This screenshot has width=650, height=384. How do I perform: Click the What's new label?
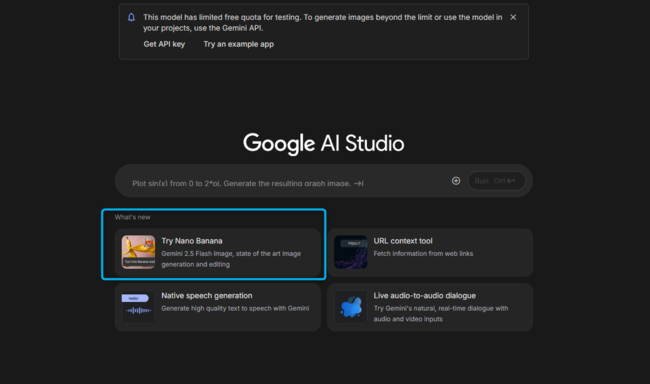tap(133, 217)
